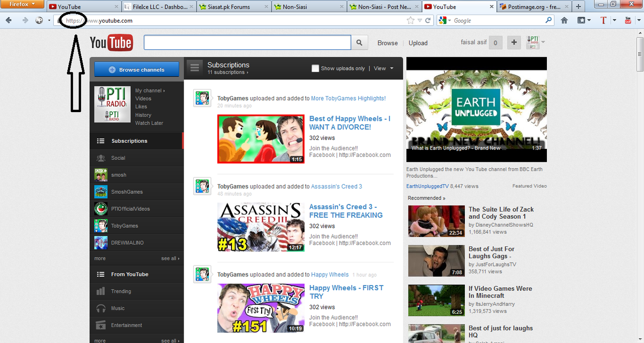Open the View dropdown in Subscriptions header

(x=383, y=68)
